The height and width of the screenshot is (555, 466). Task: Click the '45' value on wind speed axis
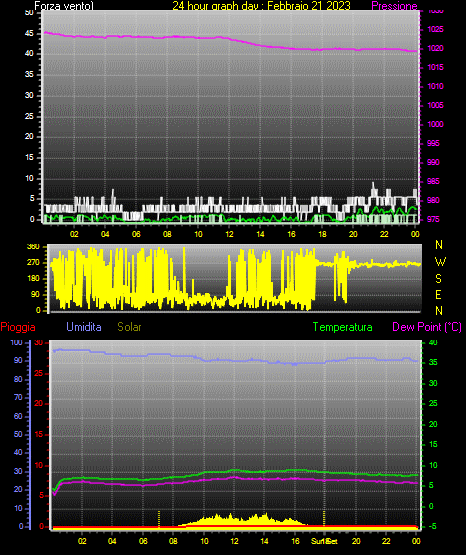pyautogui.click(x=29, y=34)
